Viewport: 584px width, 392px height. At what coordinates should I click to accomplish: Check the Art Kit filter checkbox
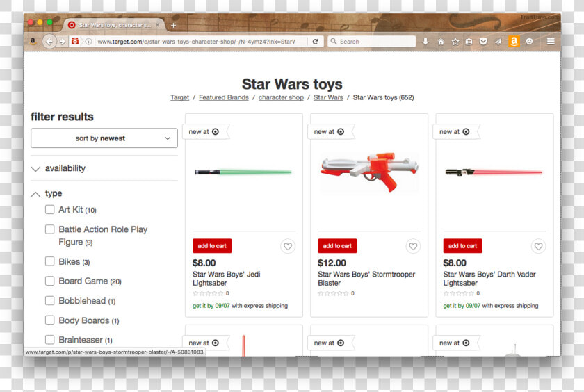point(49,210)
